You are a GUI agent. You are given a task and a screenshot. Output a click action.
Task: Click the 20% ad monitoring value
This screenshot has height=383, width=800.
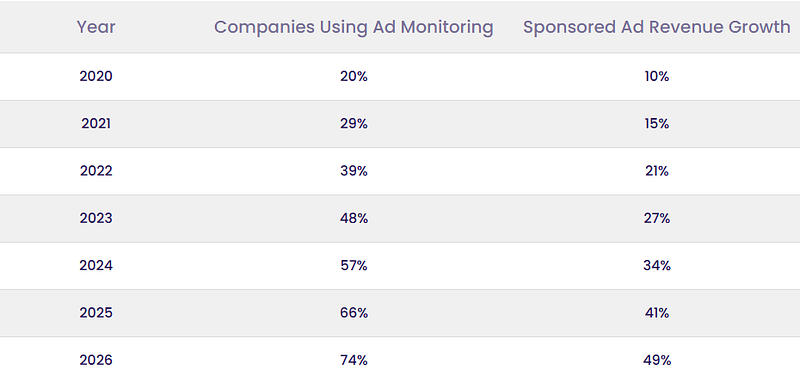tap(354, 76)
